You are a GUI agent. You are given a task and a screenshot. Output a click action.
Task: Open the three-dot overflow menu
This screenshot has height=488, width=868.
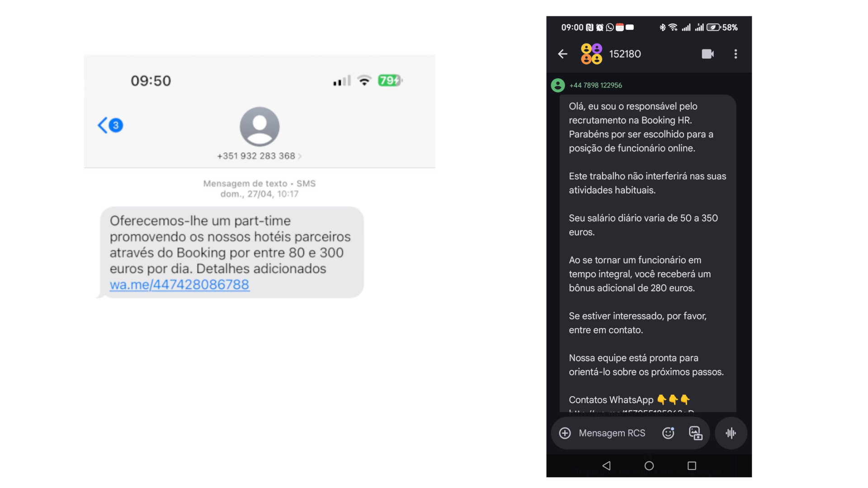tap(736, 54)
